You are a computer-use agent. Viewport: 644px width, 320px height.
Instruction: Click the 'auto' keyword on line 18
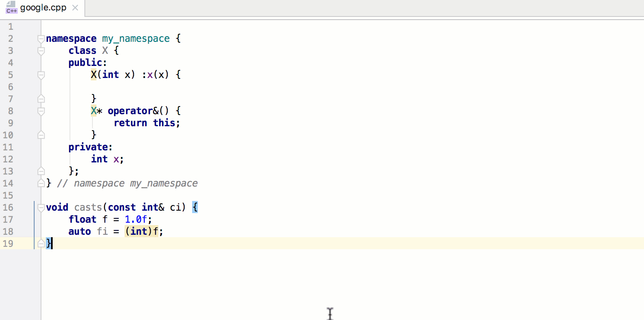click(80, 232)
